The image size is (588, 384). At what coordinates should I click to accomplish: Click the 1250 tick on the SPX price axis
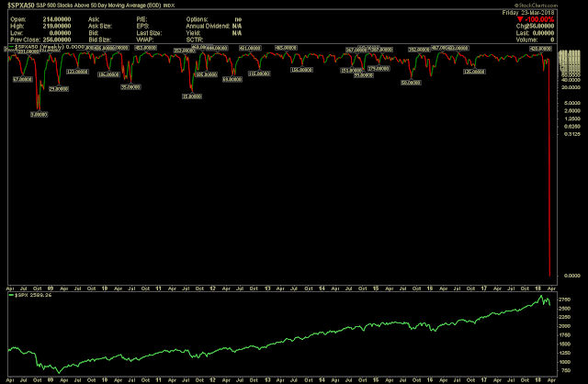point(565,353)
